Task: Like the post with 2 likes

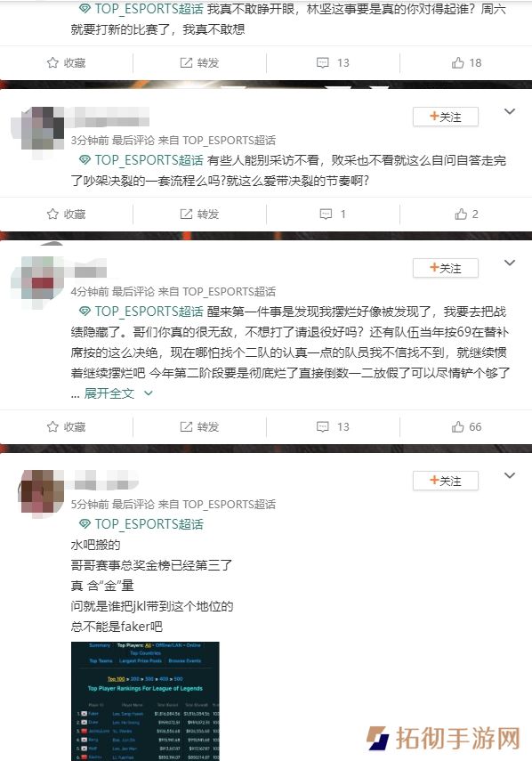Action: point(466,214)
